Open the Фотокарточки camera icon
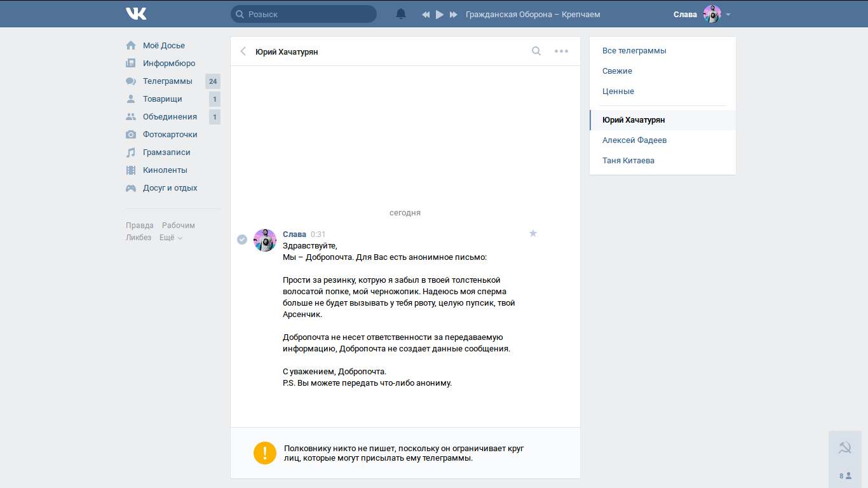 point(131,135)
